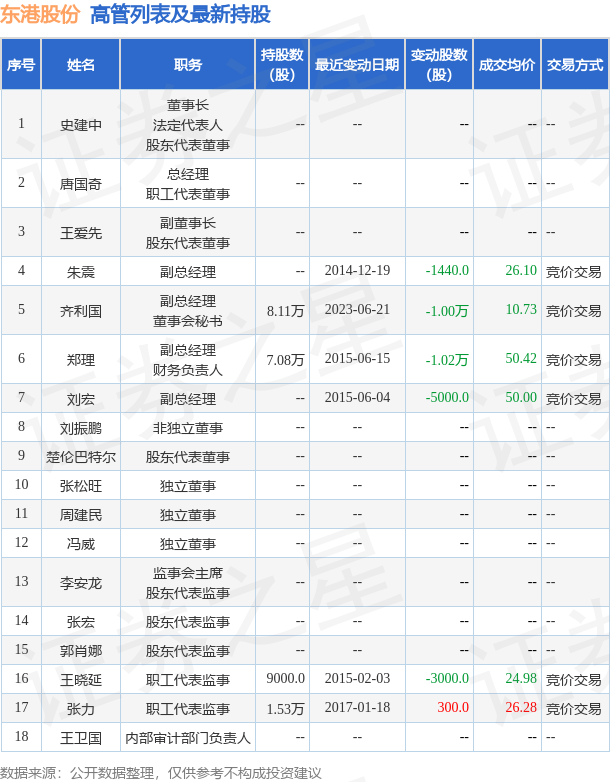Image resolution: width=610 pixels, height=782 pixels.
Task: Click the red change value 300.0
Action: pos(453,708)
